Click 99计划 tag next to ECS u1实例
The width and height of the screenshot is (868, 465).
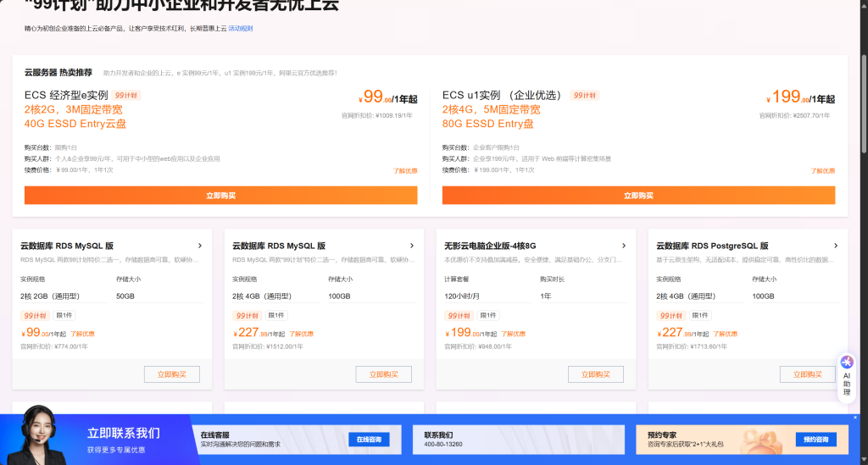coord(585,95)
